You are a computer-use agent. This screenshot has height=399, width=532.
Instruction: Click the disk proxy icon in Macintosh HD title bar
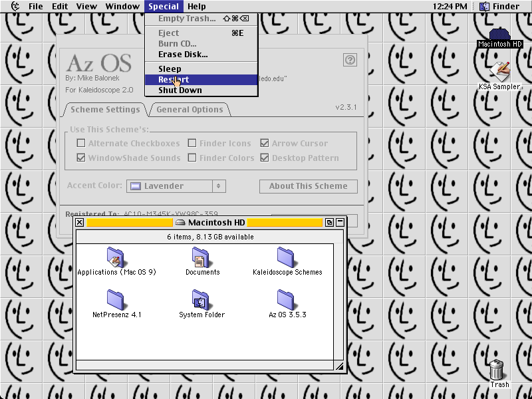[180, 223]
